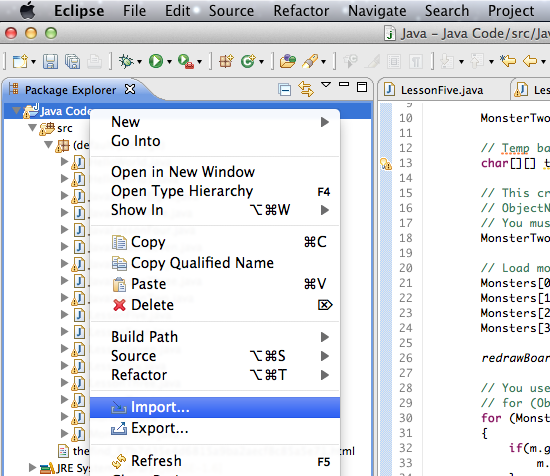Click the Save floppy disk icon
Screen dimensions: 550x476
(50, 62)
